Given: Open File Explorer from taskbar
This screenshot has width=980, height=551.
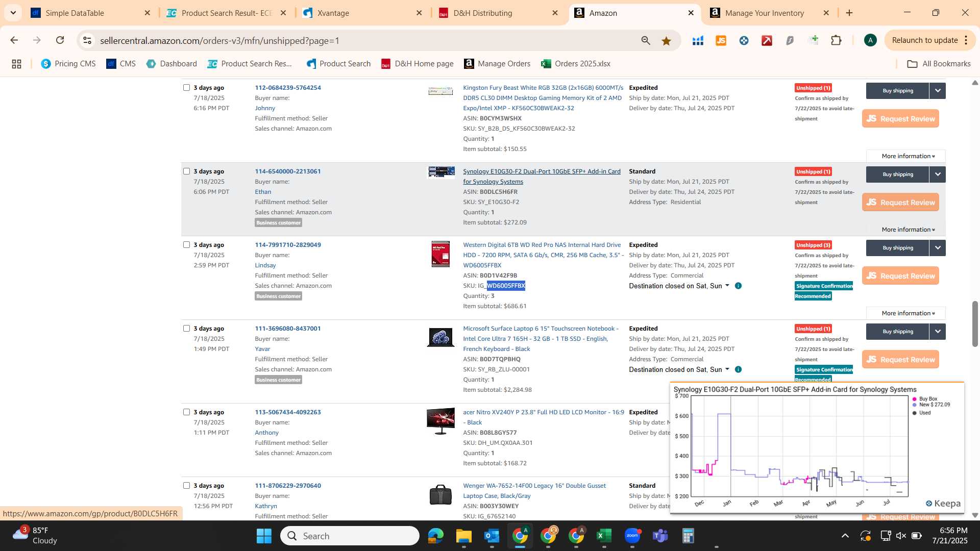Looking at the screenshot, I should click(463, 536).
